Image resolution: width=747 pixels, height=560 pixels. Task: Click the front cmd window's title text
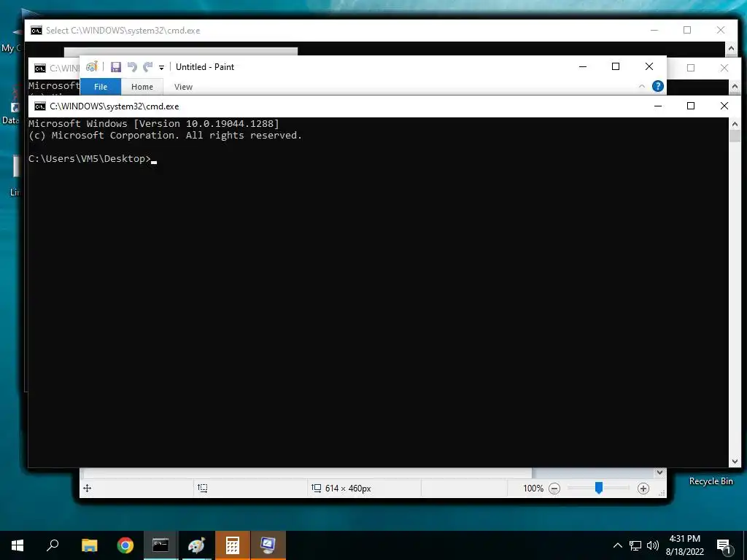tap(115, 106)
